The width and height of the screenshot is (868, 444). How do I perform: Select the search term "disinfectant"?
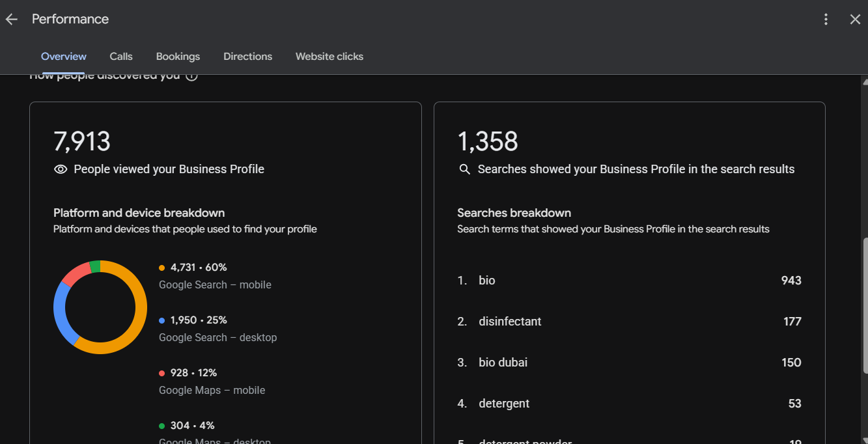click(x=510, y=322)
